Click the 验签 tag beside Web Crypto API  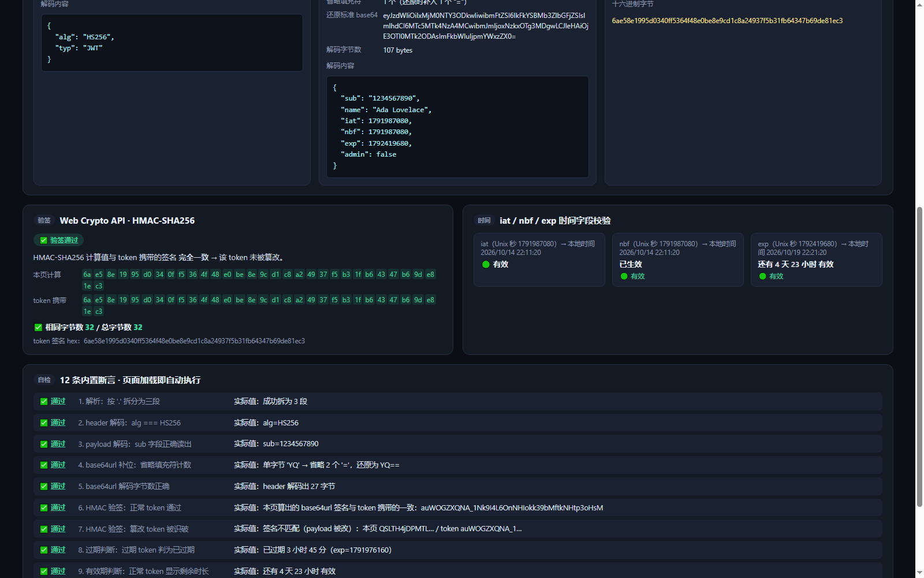44,220
